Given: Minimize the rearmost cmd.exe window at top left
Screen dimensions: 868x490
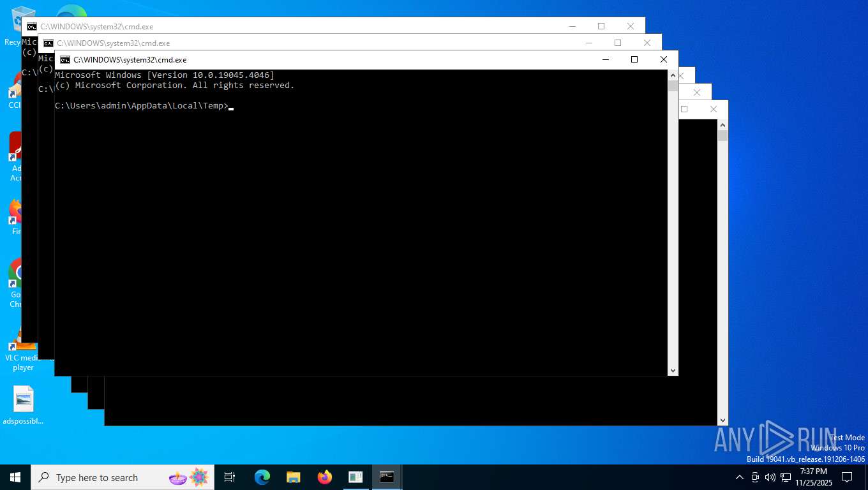Looking at the screenshot, I should [572, 26].
